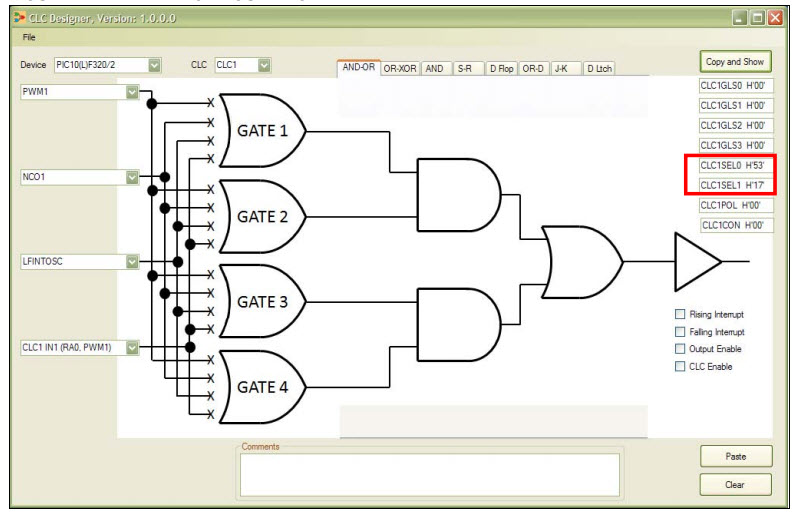The height and width of the screenshot is (531, 802).
Task: Select the CLC1SEL1 H'17' register field
Action: (x=736, y=185)
